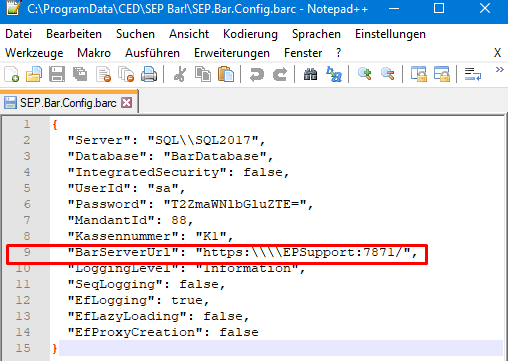Paste from clipboard icon
This screenshot has height=361, width=508.
[x=226, y=74]
